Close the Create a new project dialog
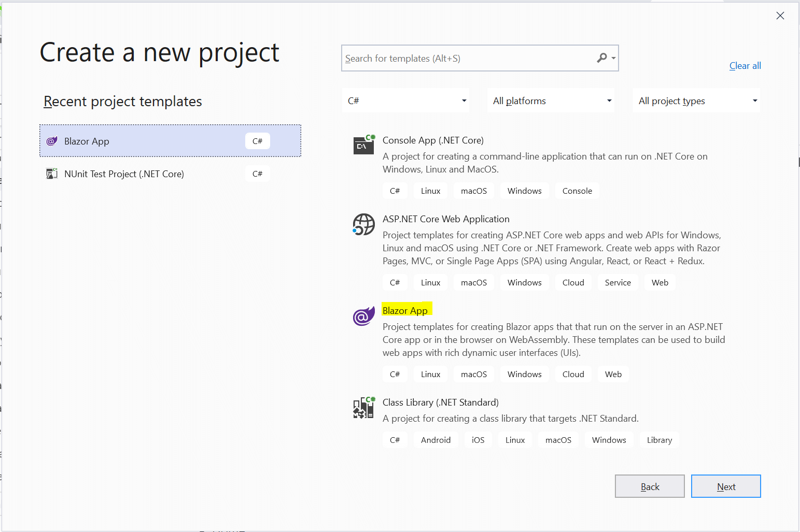The width and height of the screenshot is (800, 532). tap(780, 16)
